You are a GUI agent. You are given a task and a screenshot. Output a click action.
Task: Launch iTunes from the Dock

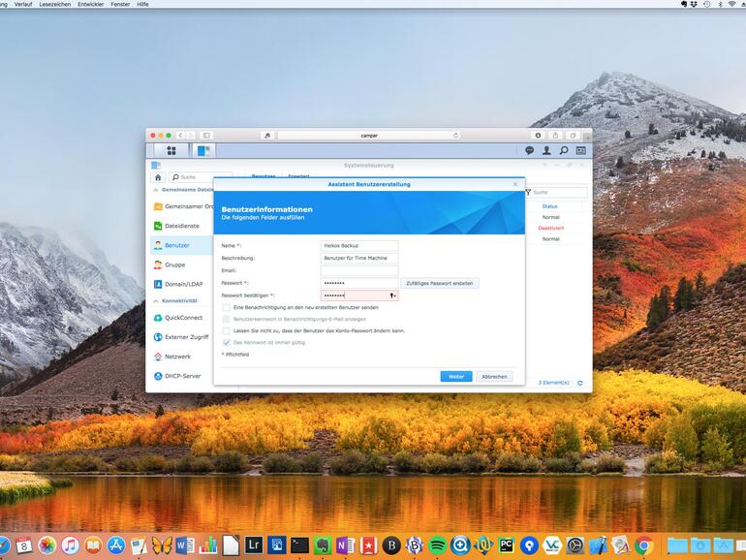(x=71, y=545)
